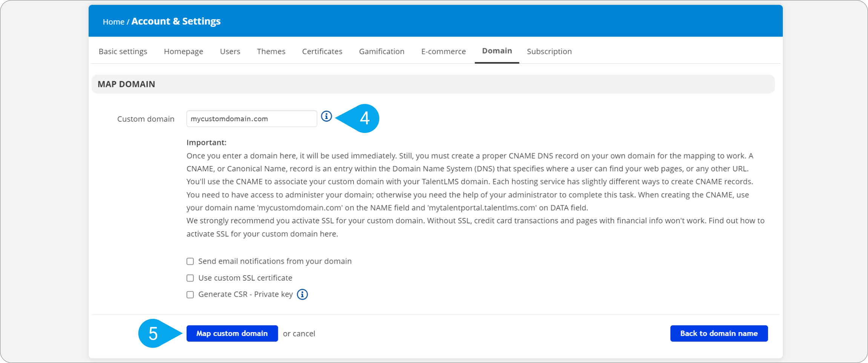Screen dimensions: 868x363
Task: Click Back to domain name button
Action: coord(719,333)
